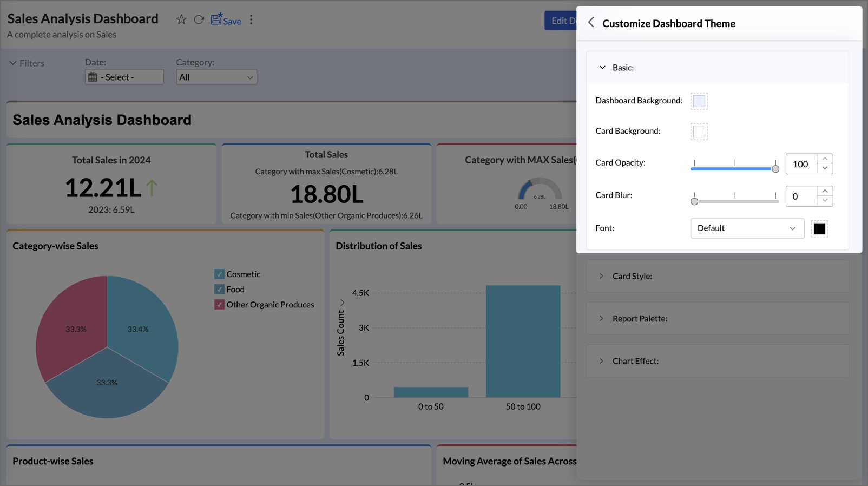This screenshot has height=486, width=868.
Task: Click the Edit Design button
Action: [x=561, y=21]
